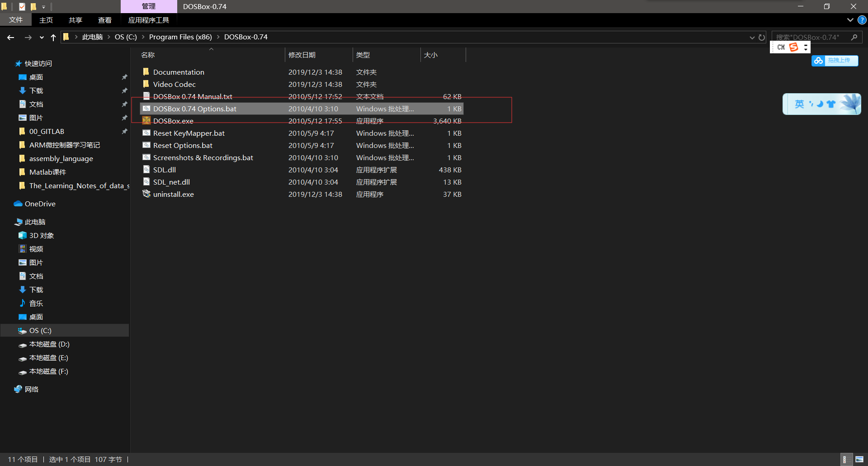Click the Video Codec folder icon

tap(146, 84)
